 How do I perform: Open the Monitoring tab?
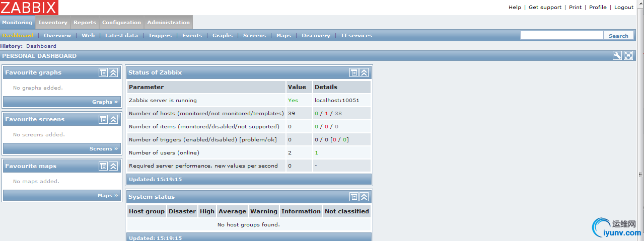17,22
